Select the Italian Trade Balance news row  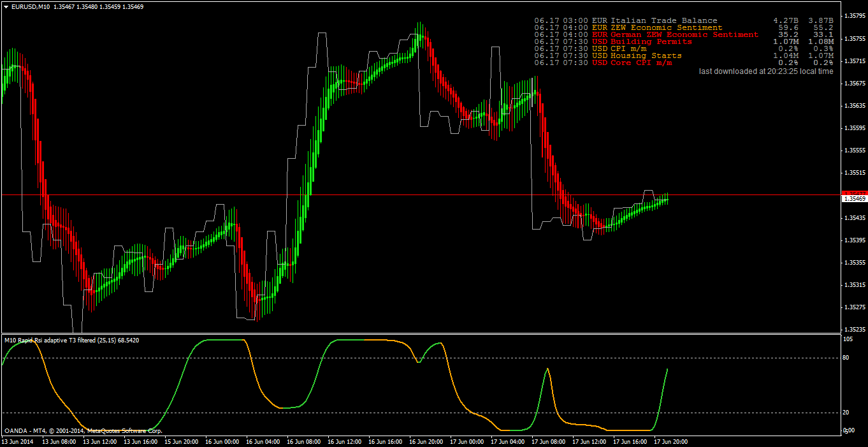(x=684, y=21)
